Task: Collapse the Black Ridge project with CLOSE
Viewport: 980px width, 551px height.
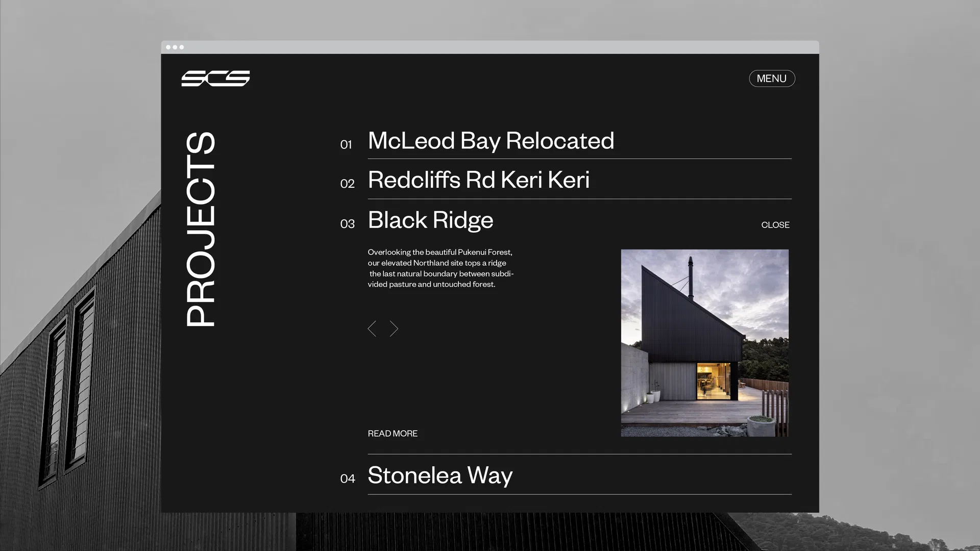Action: tap(775, 225)
